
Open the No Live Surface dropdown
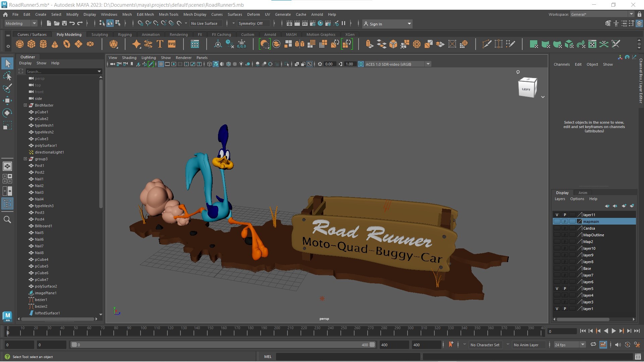205,23
